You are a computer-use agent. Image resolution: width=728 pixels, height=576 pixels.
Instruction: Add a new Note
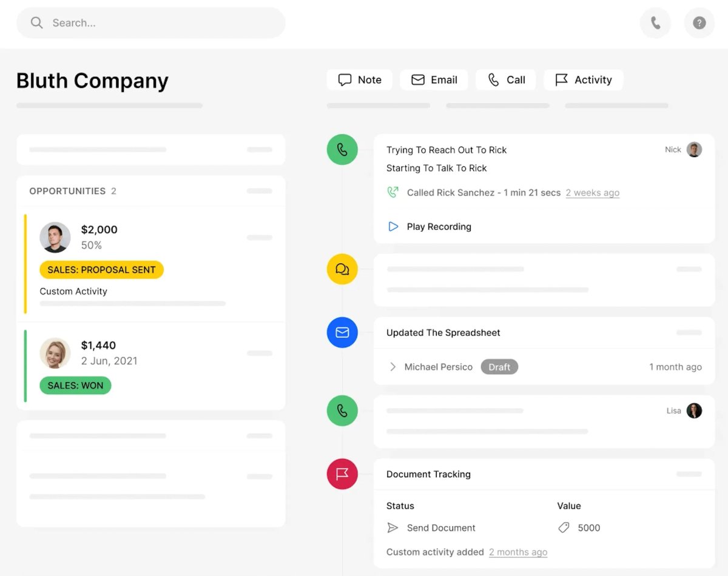point(360,80)
